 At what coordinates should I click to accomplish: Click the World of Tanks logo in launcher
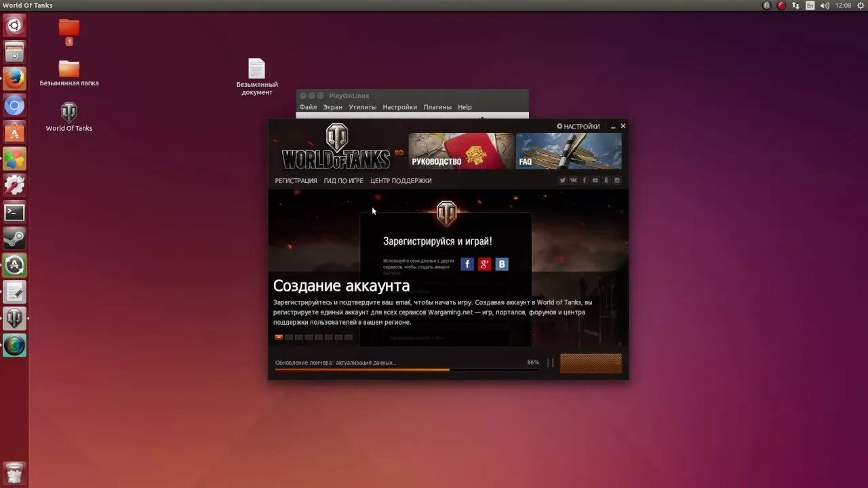(x=337, y=147)
